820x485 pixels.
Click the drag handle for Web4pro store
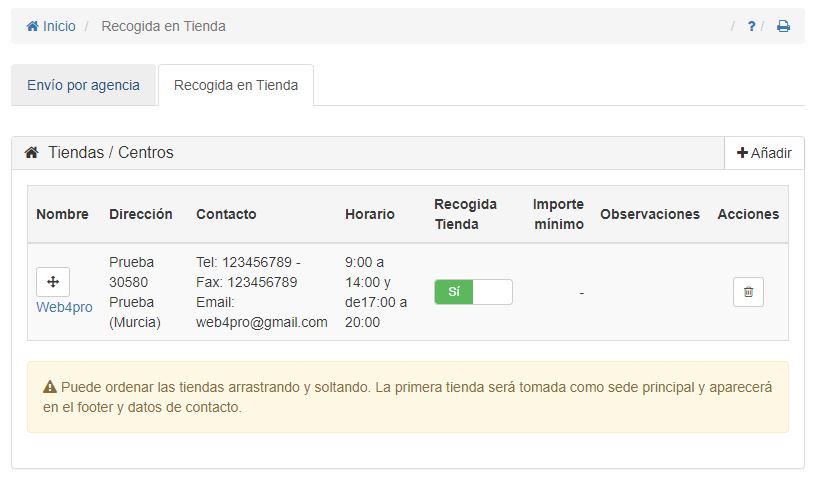click(53, 282)
